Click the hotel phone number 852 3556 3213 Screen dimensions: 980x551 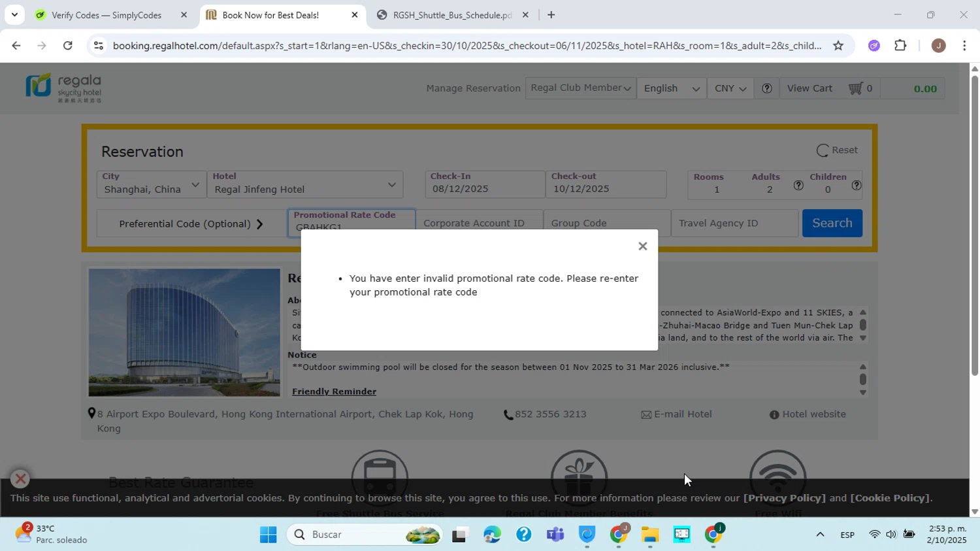(x=550, y=414)
